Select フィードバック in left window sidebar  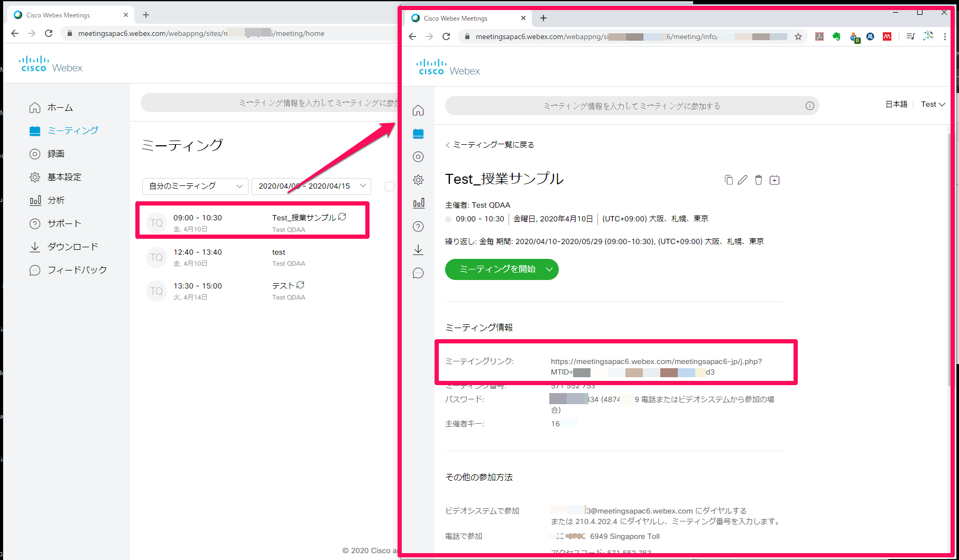[x=68, y=270]
